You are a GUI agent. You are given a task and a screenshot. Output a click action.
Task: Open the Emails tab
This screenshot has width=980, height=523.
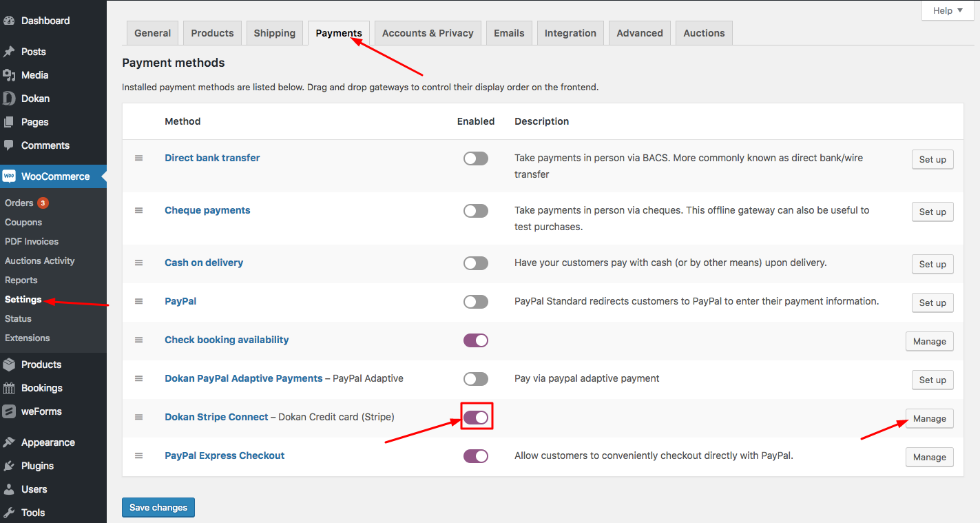click(x=509, y=33)
